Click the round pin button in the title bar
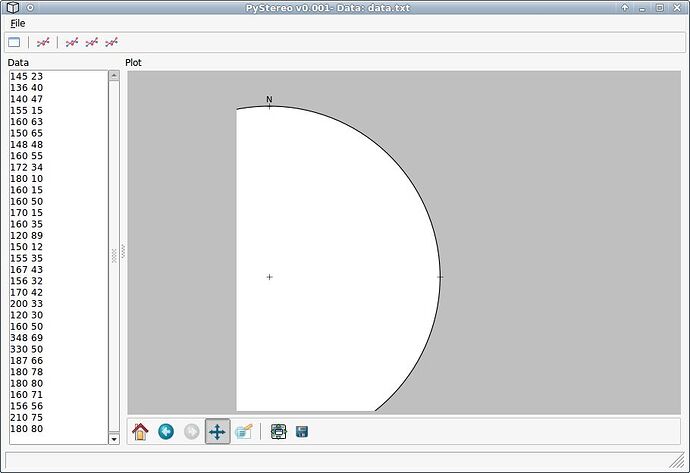 pos(30,7)
